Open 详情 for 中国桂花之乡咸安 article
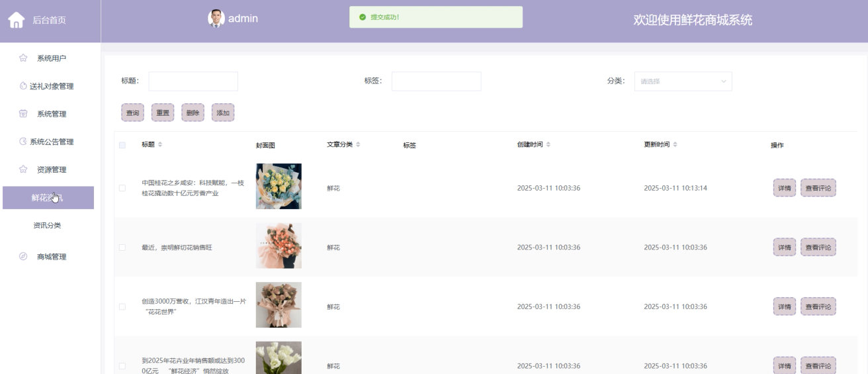Screen dimensions: 868x374 (x=785, y=188)
